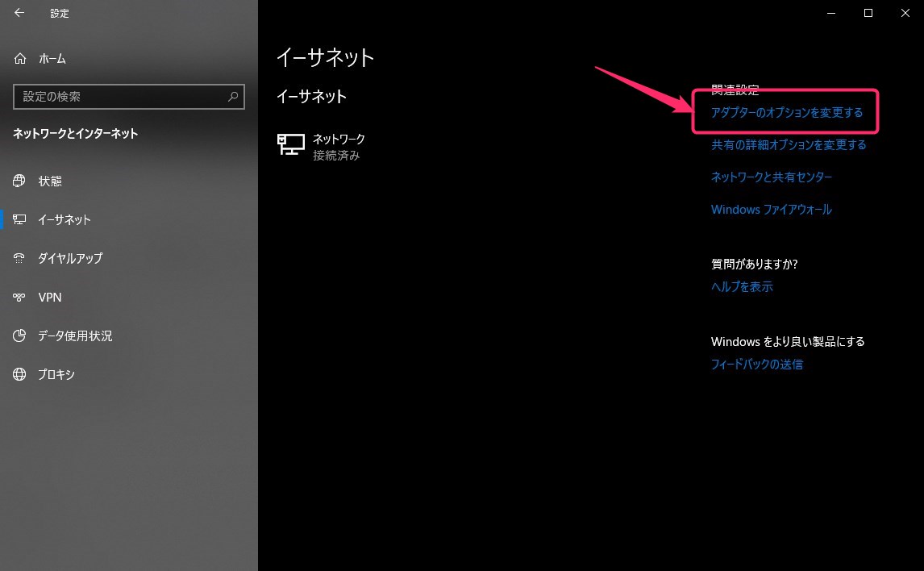Click the ヘルプを表示 link
Screen dimensions: 924x571
(742, 287)
